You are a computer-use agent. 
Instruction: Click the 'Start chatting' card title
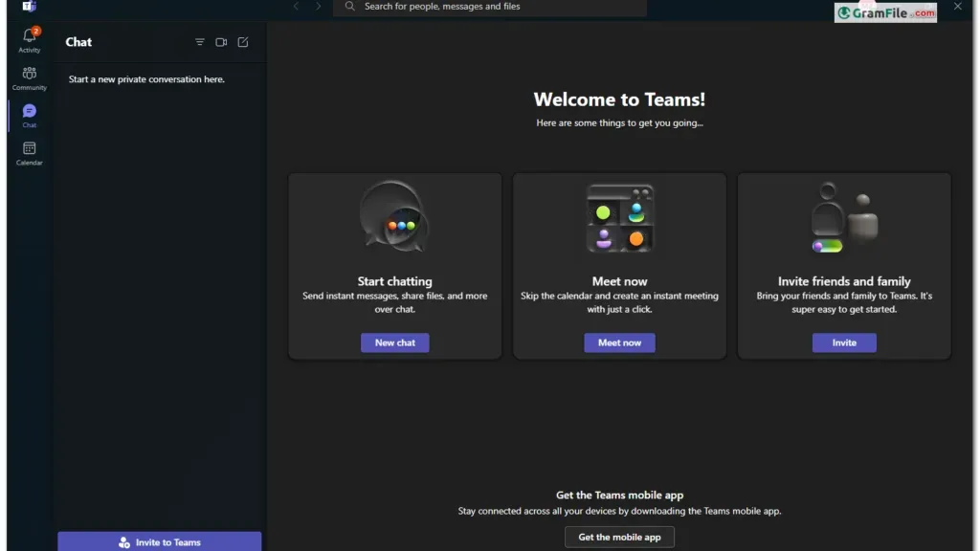pyautogui.click(x=394, y=281)
